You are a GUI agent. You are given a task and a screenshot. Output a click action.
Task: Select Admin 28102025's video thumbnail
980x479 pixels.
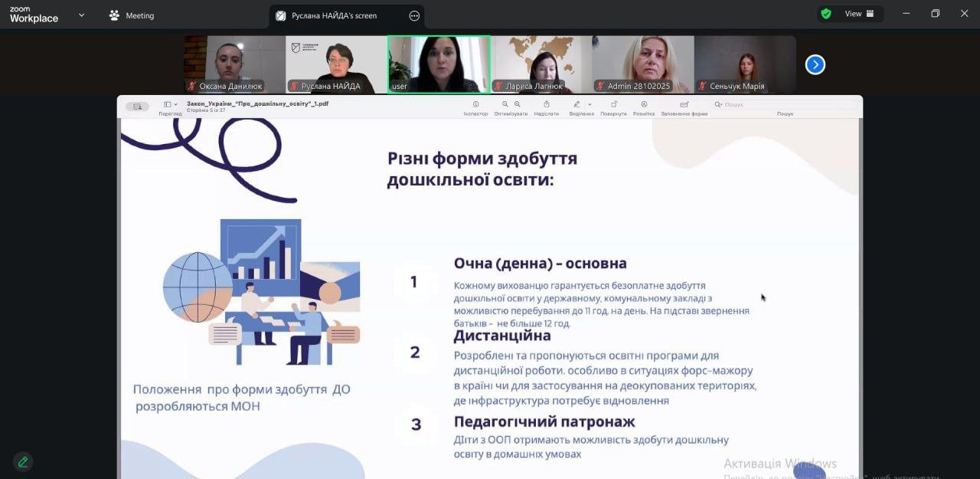pyautogui.click(x=643, y=64)
